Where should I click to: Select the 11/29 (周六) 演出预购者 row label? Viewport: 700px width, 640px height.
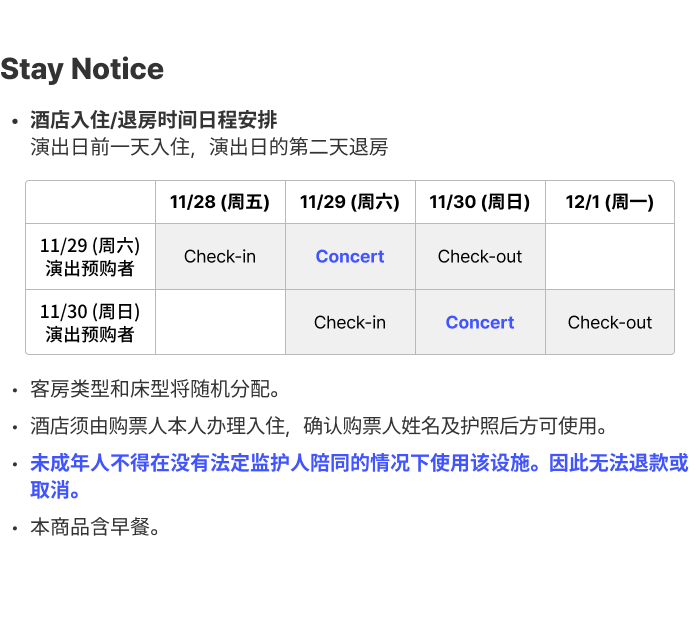click(90, 257)
